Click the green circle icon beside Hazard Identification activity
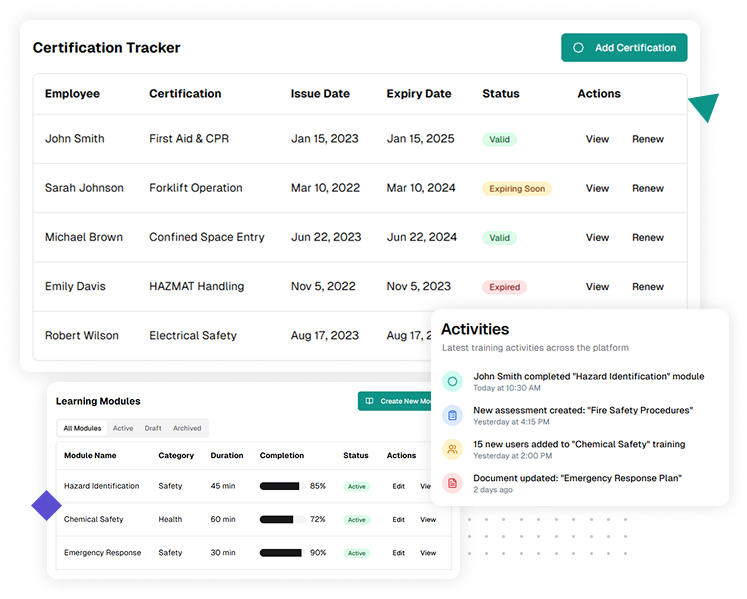747x599 pixels. [453, 382]
